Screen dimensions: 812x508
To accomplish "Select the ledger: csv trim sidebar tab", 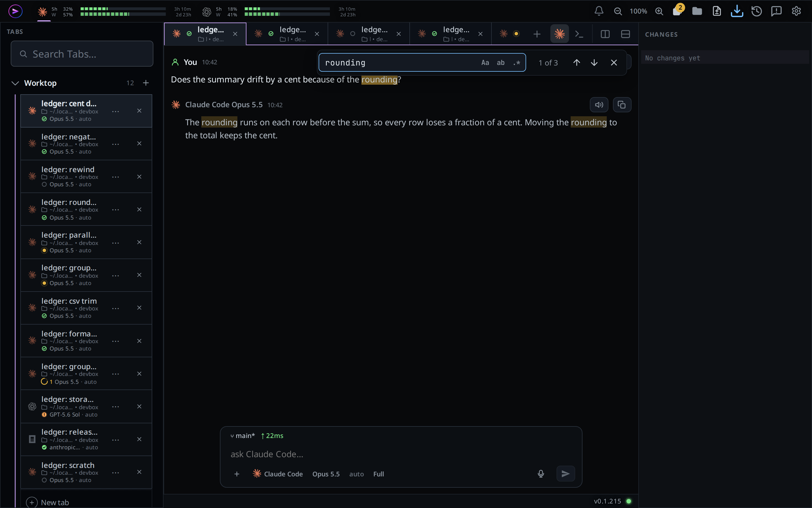I will click(x=86, y=308).
